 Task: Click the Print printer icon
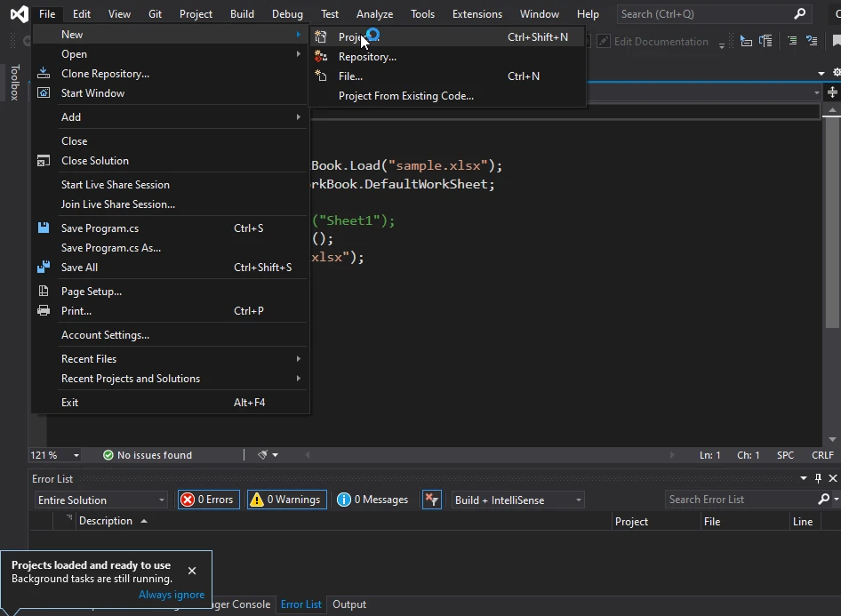(x=44, y=311)
